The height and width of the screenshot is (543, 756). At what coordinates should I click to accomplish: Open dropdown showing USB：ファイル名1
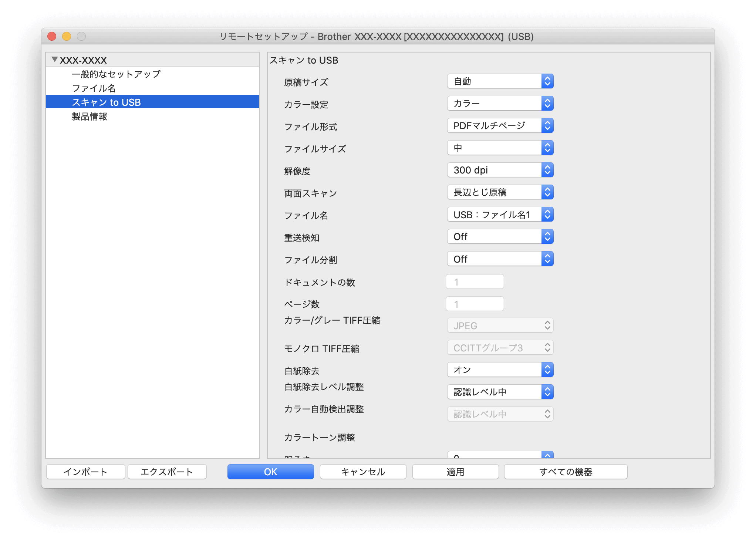pos(500,214)
